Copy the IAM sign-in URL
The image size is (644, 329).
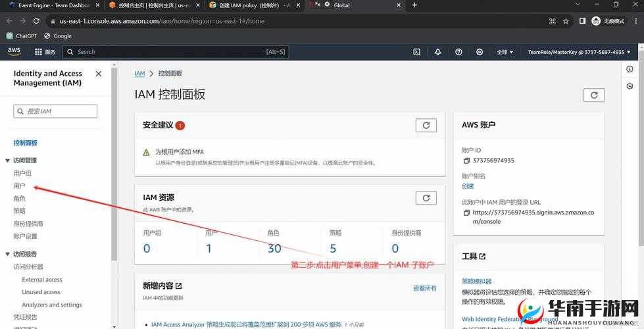[466, 213]
